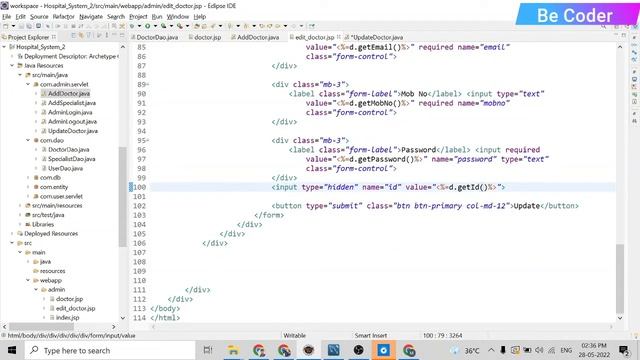Collapse the com.dao package
The image size is (640, 360).
28,140
